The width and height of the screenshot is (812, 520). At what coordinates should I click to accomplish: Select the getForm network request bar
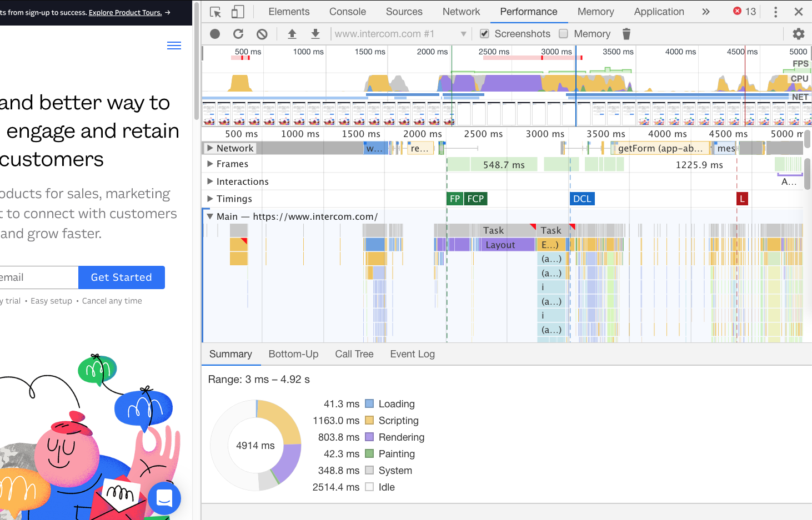[x=660, y=148]
